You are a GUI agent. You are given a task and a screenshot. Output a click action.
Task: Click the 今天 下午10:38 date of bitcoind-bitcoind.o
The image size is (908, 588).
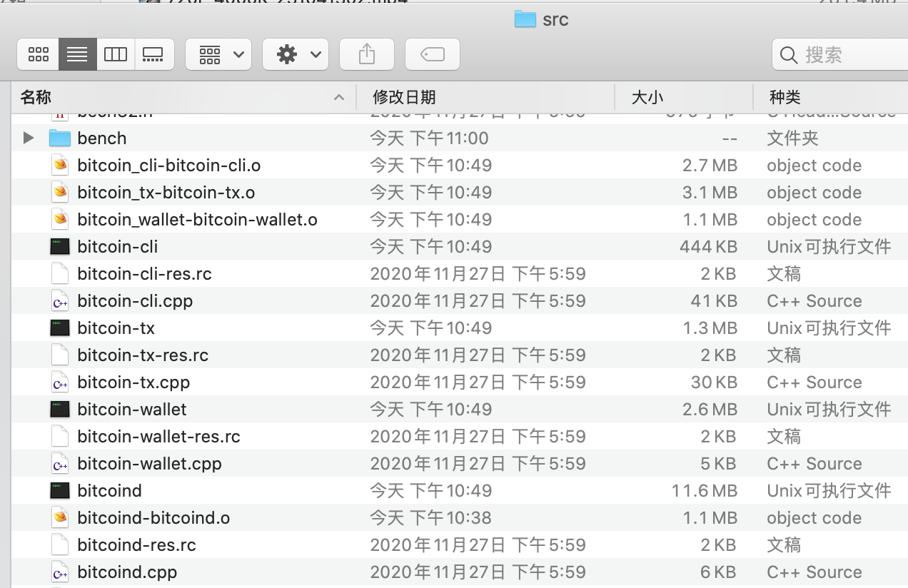tap(430, 518)
